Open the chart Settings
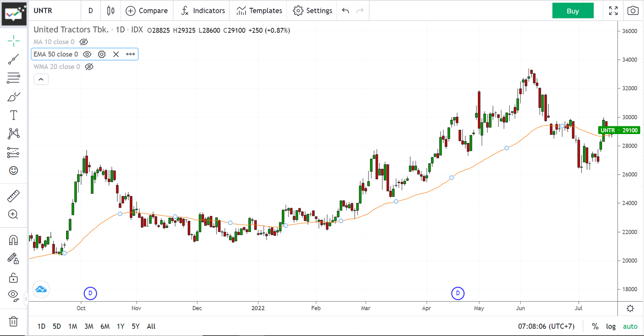Viewport: 644px width, 336px height. 312,11
